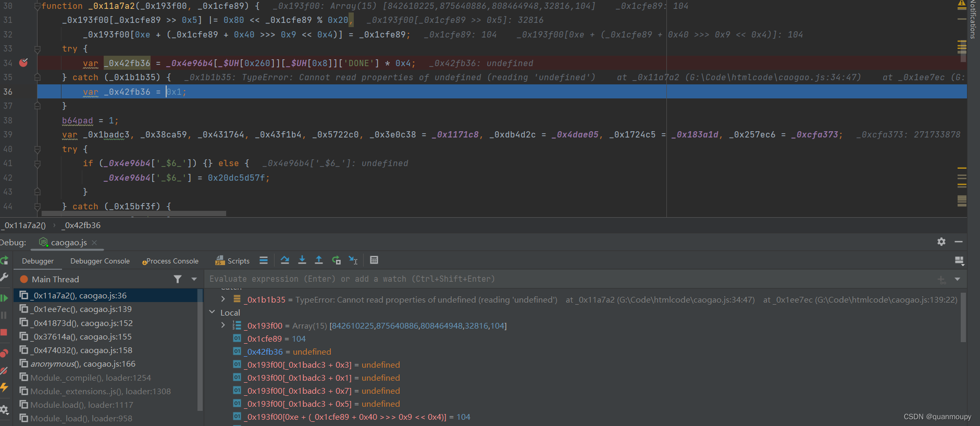
Task: Open the watch expression history dropdown
Action: [x=957, y=280]
